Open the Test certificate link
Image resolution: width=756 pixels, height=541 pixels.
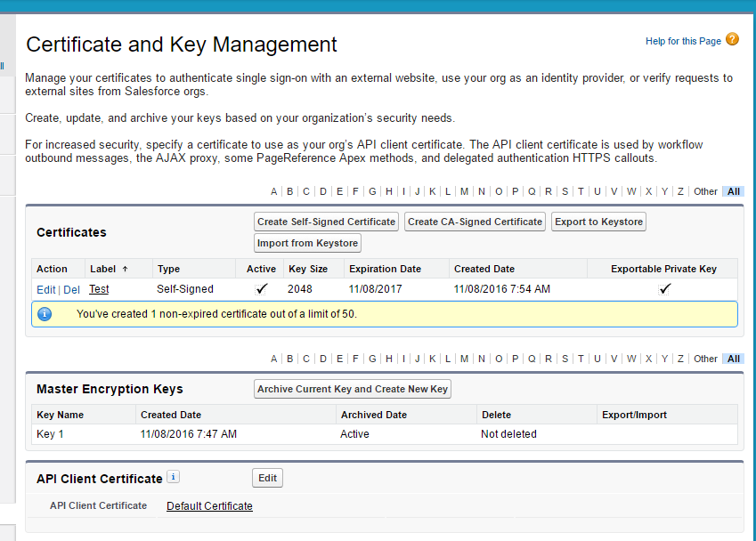tap(99, 289)
